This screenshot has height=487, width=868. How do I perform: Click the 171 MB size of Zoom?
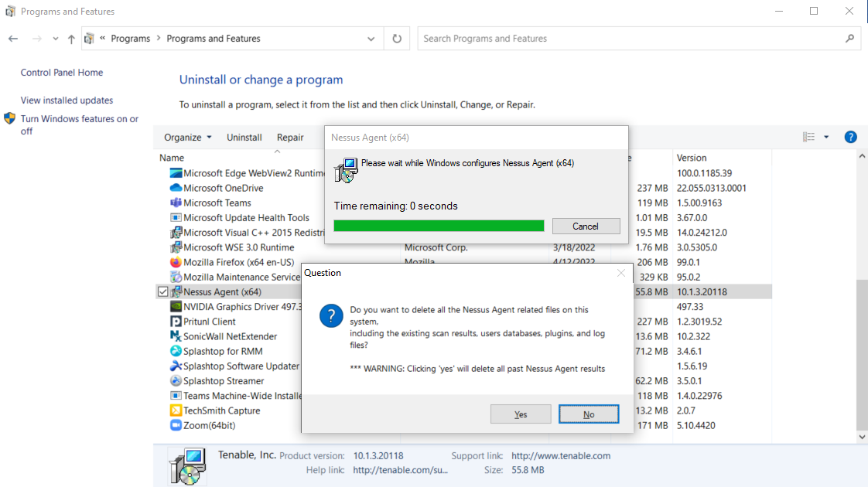(x=652, y=426)
